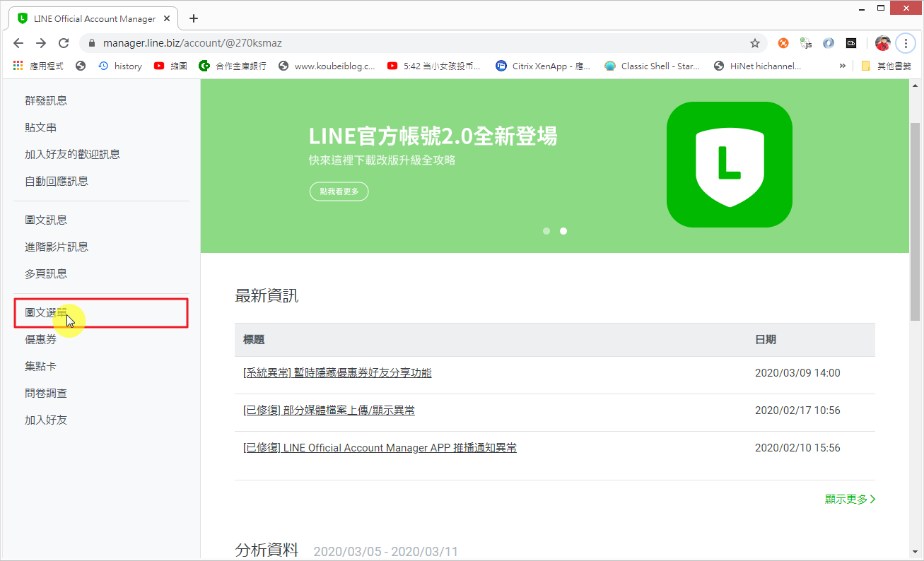Viewport: 924px width, 561px height.
Task: Open 優惠券 in the sidebar menu
Action: [x=40, y=338]
